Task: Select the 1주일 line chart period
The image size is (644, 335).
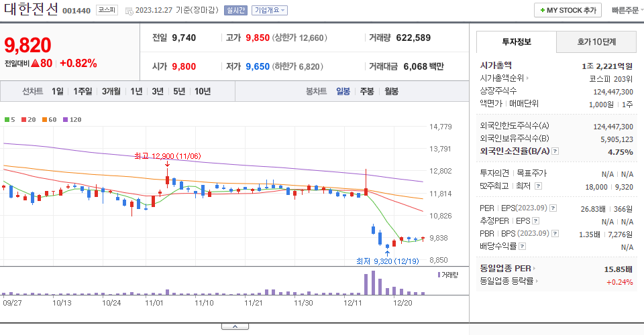Action: [83, 91]
